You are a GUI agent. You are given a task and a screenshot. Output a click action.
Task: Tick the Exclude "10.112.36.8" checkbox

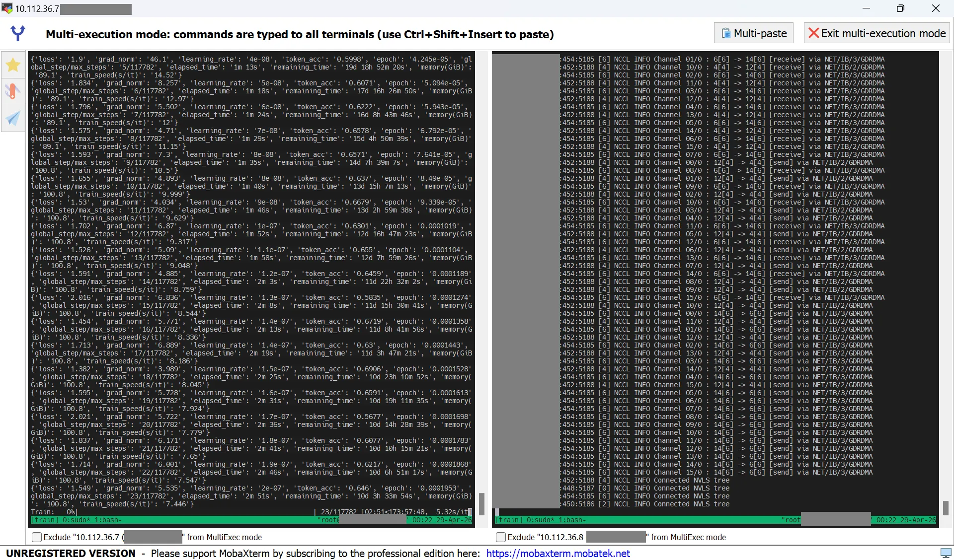click(501, 537)
